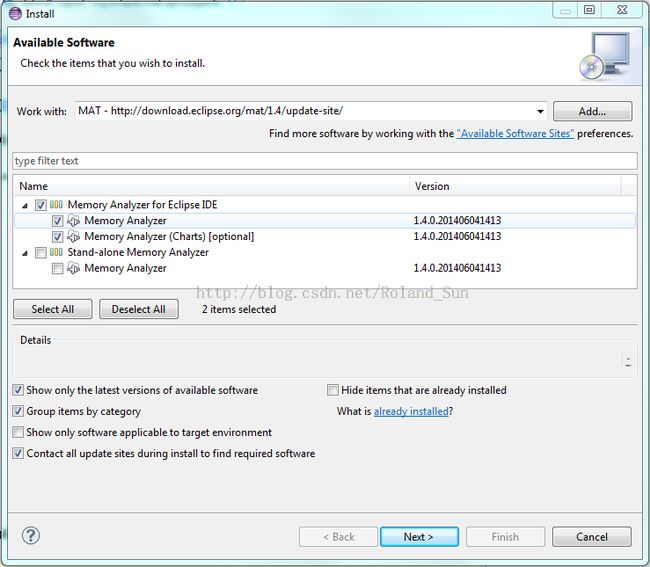
Task: Click the install wizard computer and disc image
Action: pyautogui.click(x=605, y=56)
